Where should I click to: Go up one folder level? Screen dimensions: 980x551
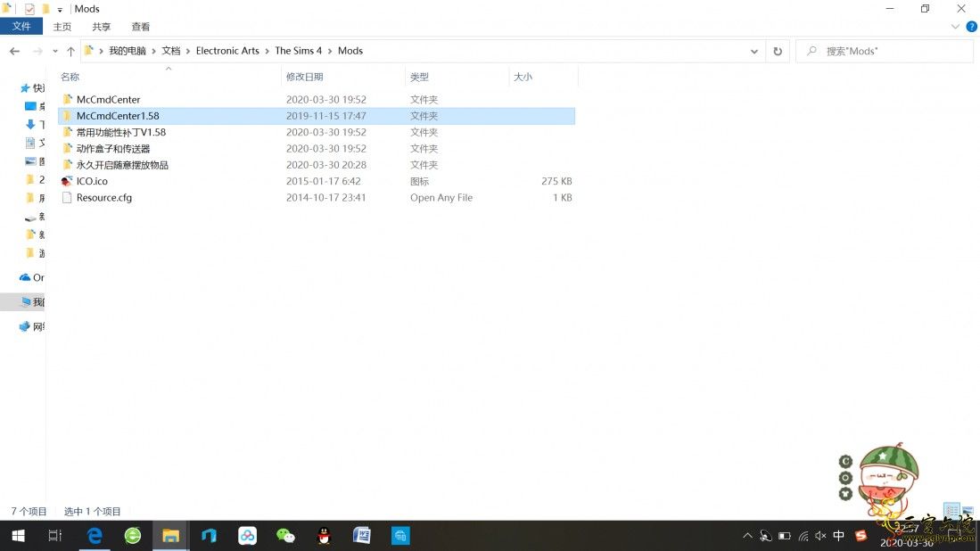click(70, 51)
